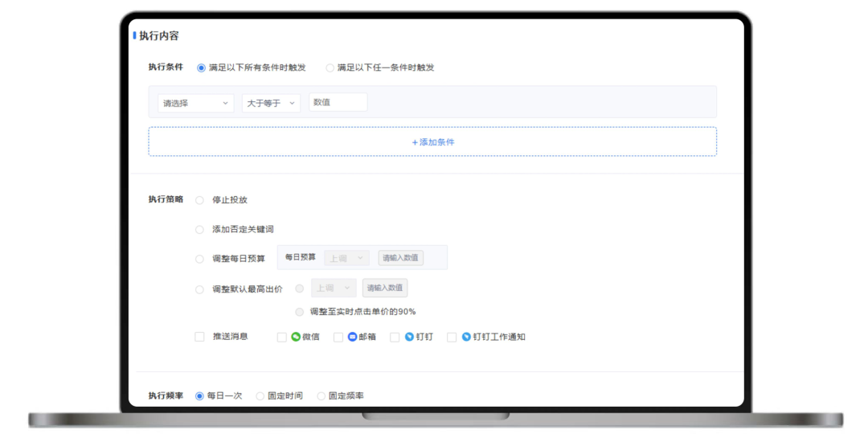The width and height of the screenshot is (868, 434).
Task: Expand the 大于等于 operator dropdown
Action: pyautogui.click(x=272, y=103)
